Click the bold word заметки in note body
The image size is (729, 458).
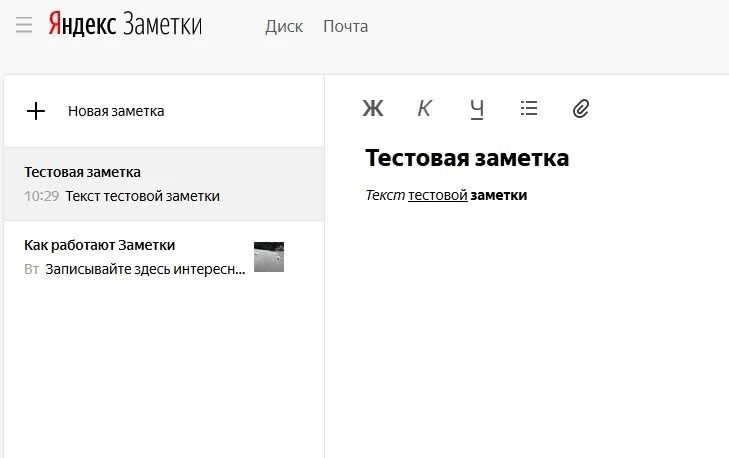pyautogui.click(x=498, y=195)
